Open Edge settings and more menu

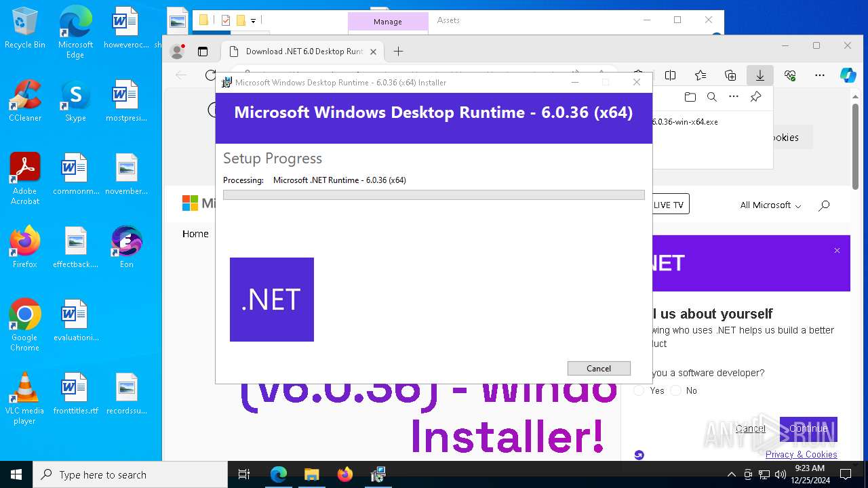[x=820, y=75]
